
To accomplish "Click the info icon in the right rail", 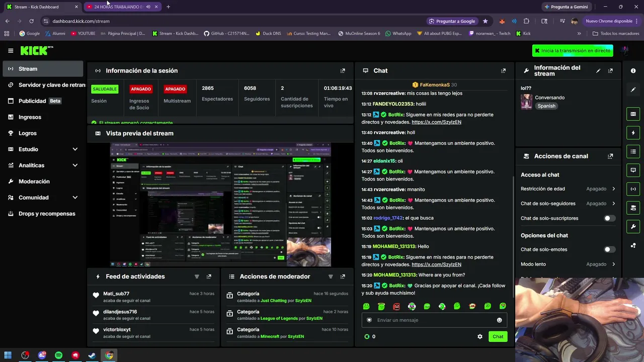I will (633, 71).
